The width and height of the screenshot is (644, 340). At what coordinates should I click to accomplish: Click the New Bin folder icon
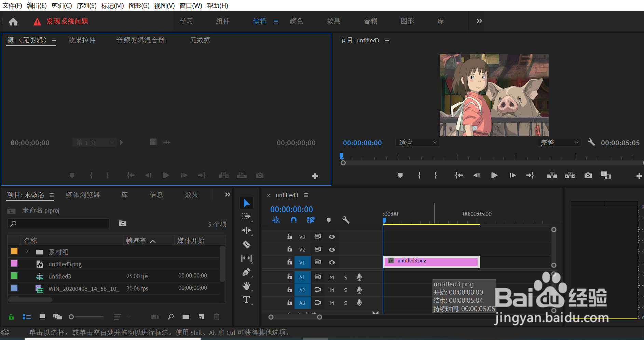coord(186,316)
